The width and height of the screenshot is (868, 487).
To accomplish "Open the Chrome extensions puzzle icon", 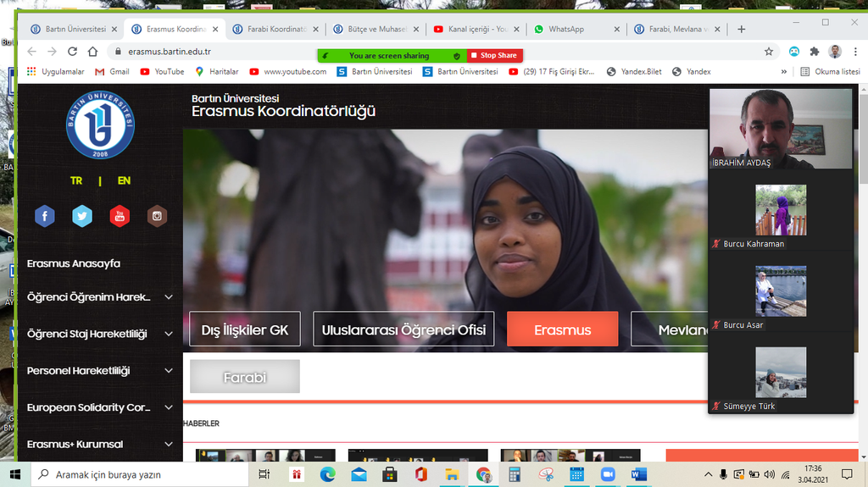I will coord(815,52).
